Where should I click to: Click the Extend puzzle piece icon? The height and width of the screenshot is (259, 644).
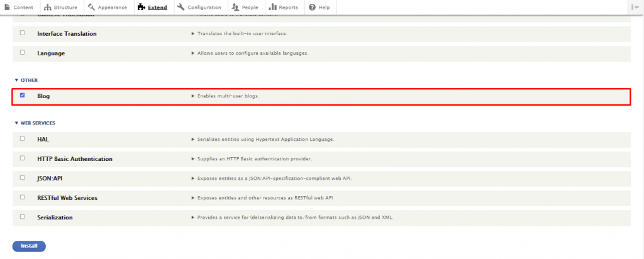tap(142, 7)
